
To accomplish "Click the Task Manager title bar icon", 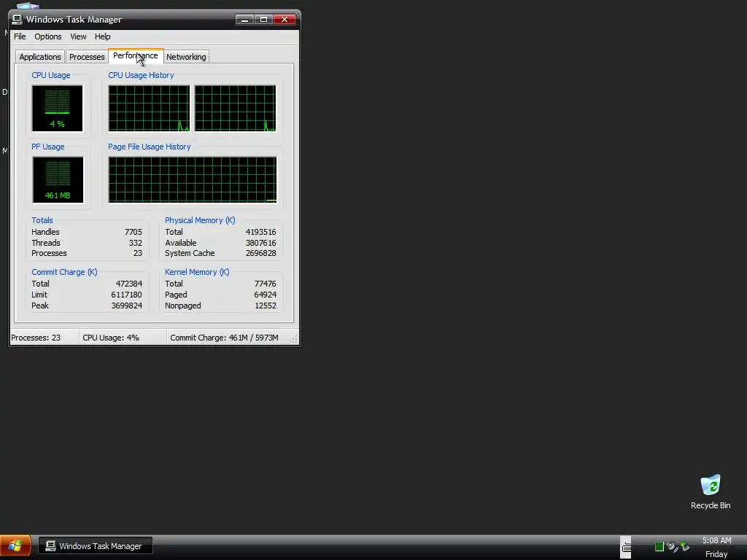I will pos(18,20).
